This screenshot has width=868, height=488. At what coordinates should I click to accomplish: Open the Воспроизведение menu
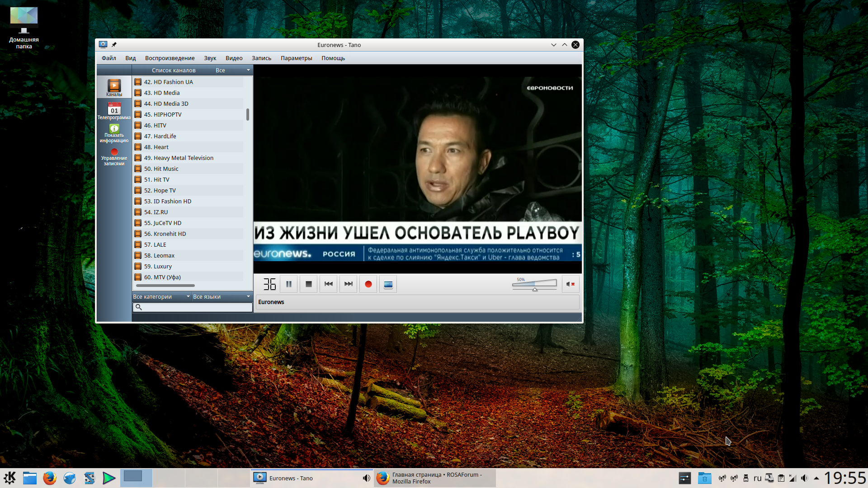coord(170,58)
